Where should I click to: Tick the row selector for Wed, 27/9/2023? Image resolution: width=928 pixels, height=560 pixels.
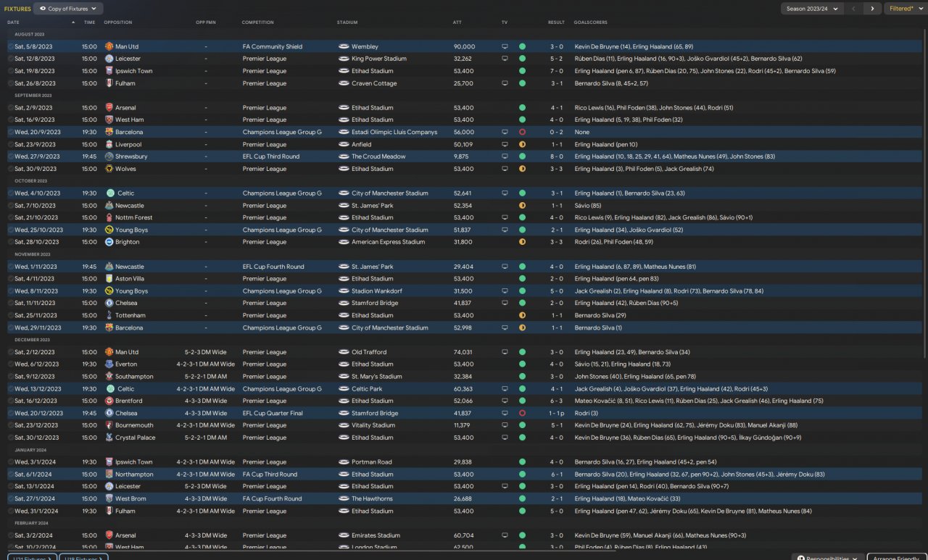[11, 156]
